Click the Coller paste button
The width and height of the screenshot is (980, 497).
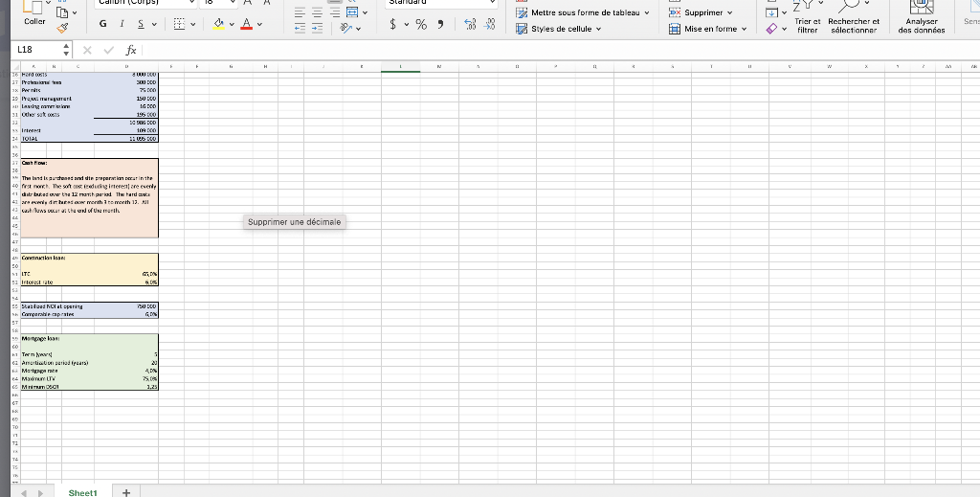[x=34, y=13]
